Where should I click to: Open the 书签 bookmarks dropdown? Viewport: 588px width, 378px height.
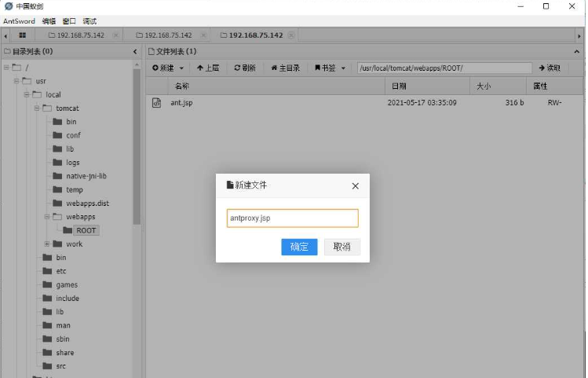(x=330, y=68)
